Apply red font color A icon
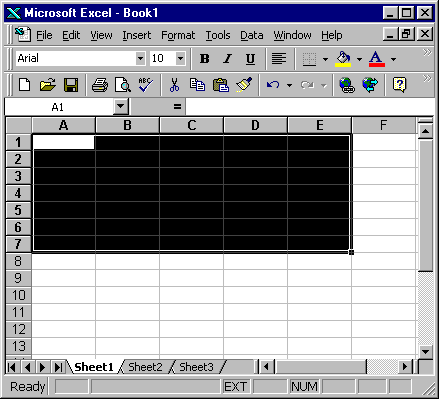 pyautogui.click(x=377, y=59)
